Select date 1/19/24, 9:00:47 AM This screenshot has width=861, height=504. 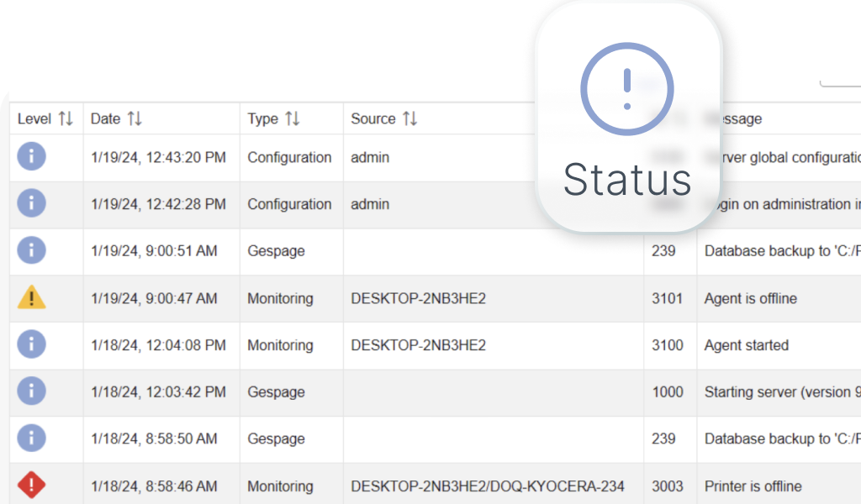[154, 298]
